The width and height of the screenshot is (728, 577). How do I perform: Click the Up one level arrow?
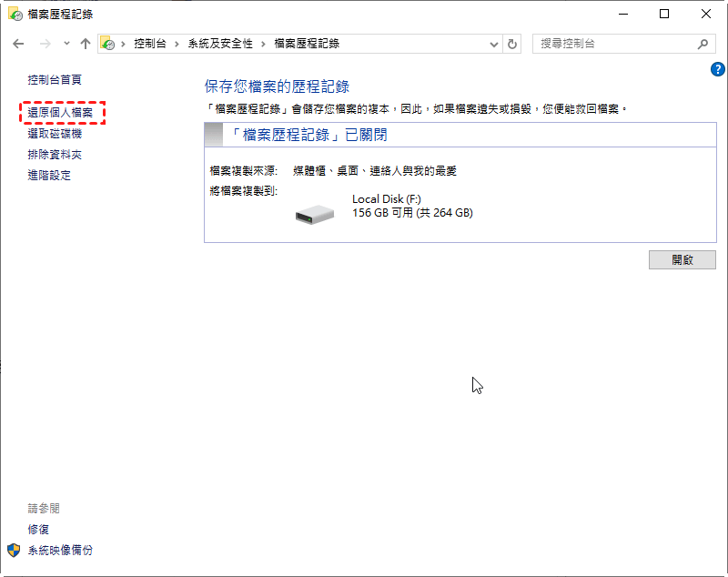[86, 44]
